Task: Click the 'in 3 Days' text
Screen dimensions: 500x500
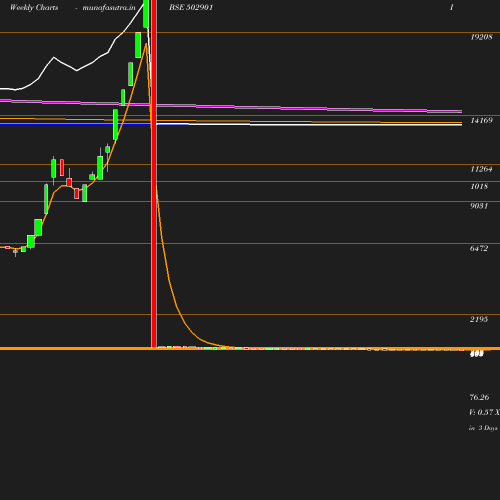Action: coord(483,428)
